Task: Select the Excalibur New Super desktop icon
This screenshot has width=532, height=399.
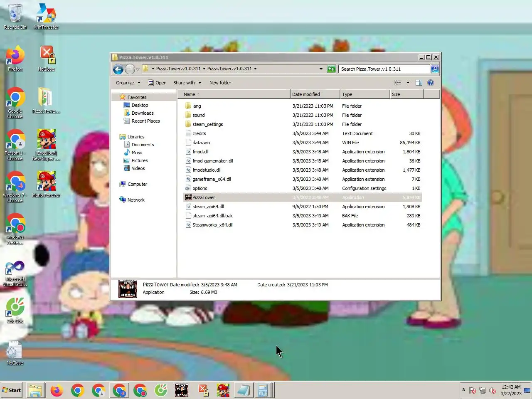Action: coord(46,145)
